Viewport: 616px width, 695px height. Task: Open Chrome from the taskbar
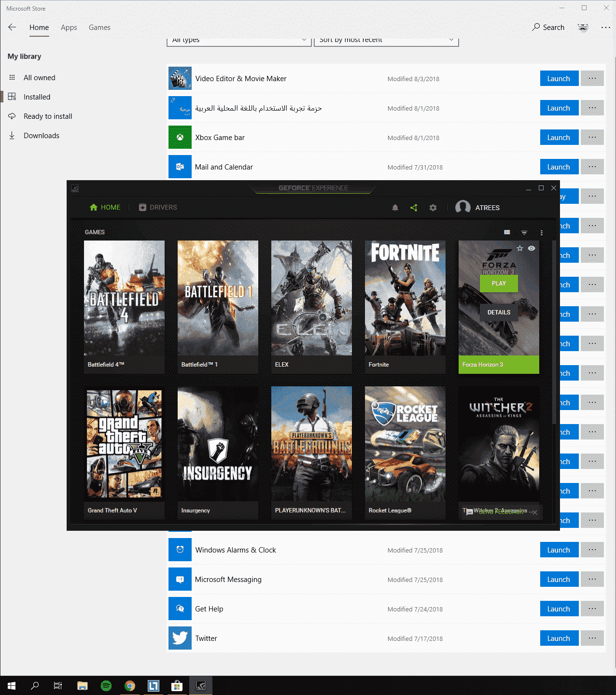[x=130, y=685]
